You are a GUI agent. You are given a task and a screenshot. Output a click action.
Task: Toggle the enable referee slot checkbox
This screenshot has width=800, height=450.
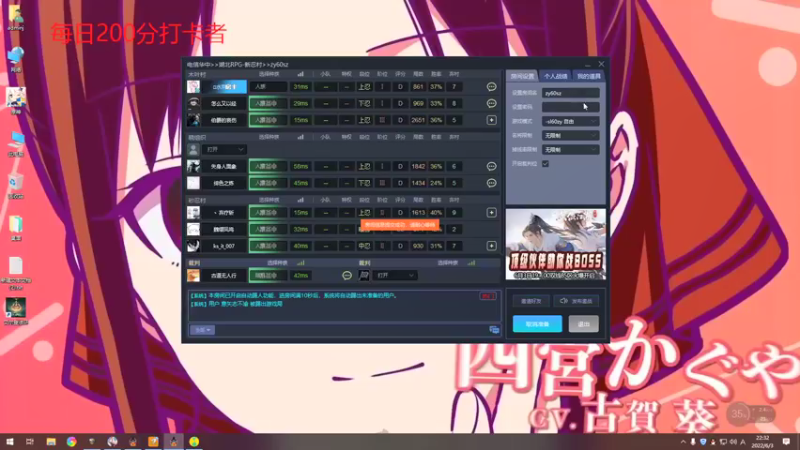545,164
